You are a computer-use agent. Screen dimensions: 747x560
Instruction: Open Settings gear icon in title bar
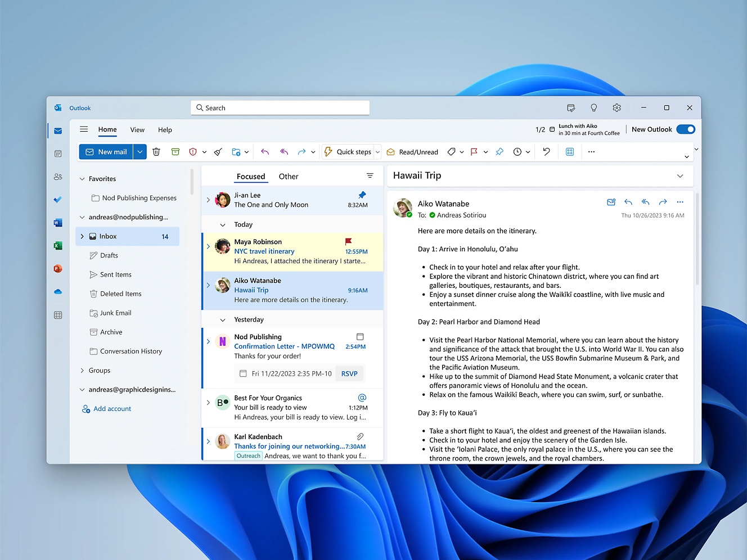[x=616, y=108]
